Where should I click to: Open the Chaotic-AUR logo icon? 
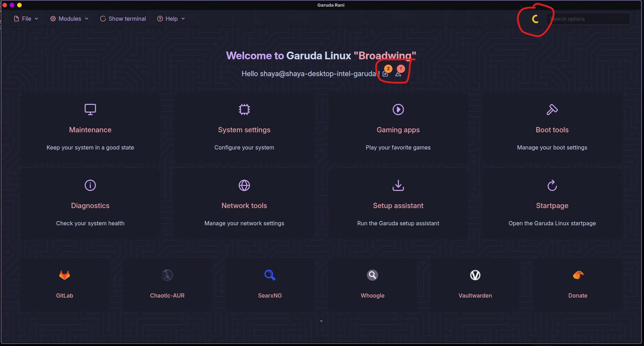click(x=167, y=275)
